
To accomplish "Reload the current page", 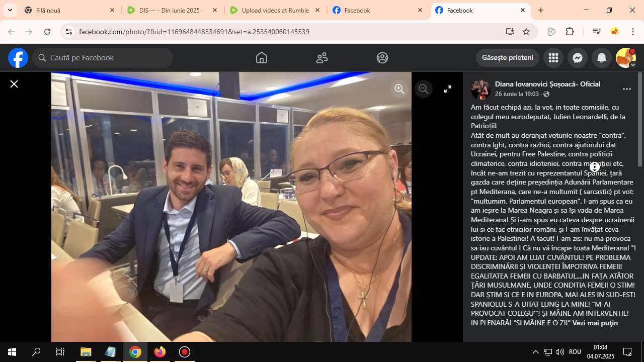I will 47,32.
